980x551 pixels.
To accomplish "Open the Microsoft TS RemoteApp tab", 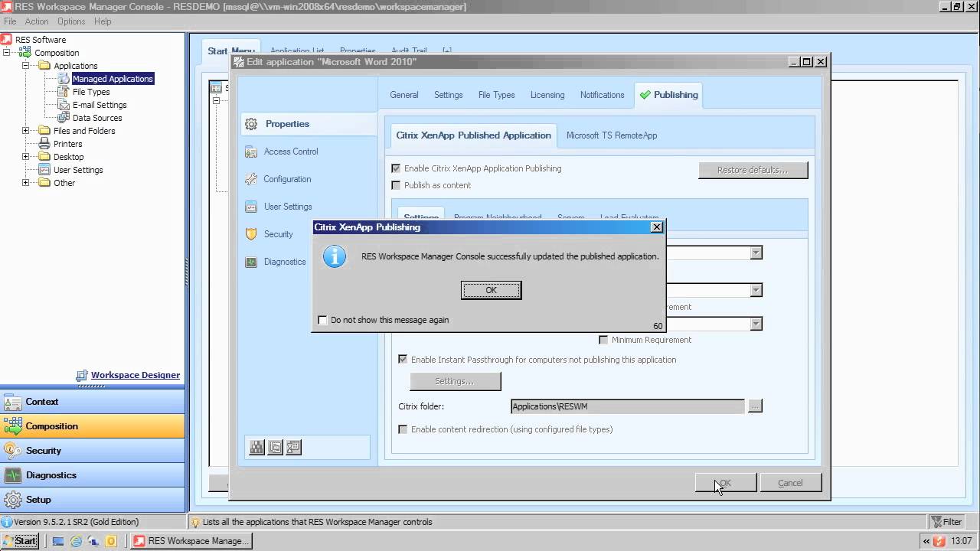I will (x=612, y=135).
